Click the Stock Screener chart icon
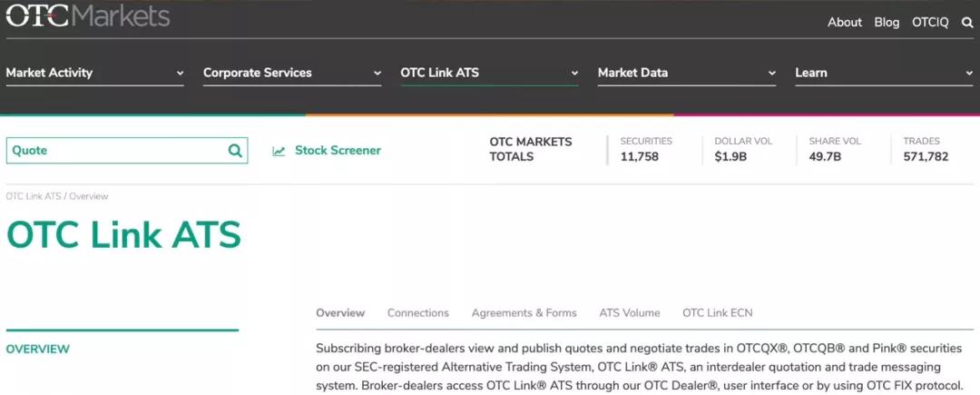Image resolution: width=980 pixels, height=395 pixels. click(x=279, y=151)
